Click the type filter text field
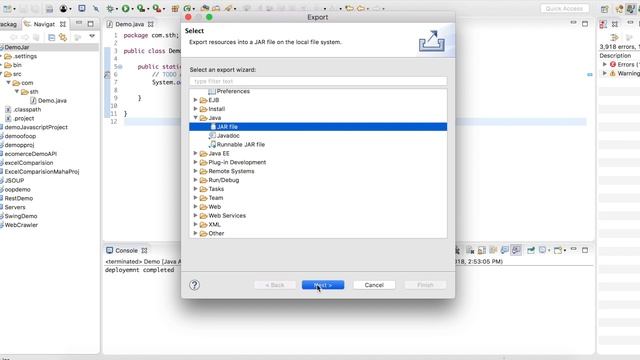Screen dimensions: 640x360 click(x=318, y=81)
